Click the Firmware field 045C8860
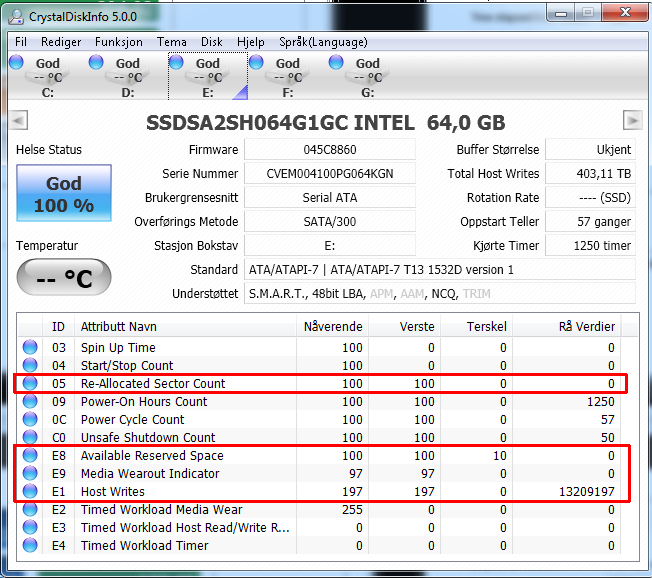652x578 pixels. coord(330,150)
